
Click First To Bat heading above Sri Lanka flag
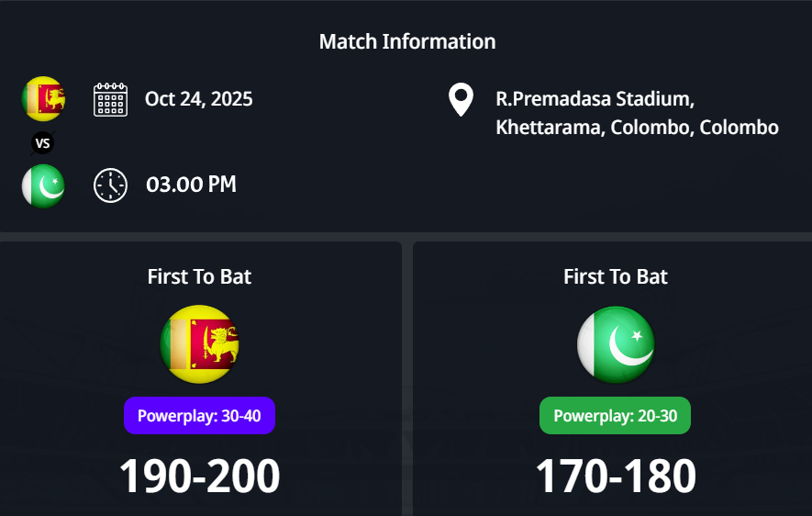199,276
